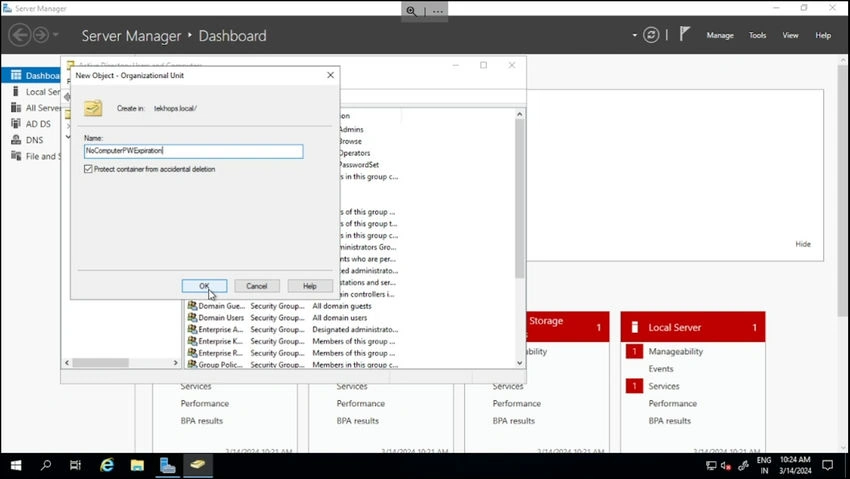Open the muted volume tray icon
Screen dimensions: 850x479
coord(726,465)
